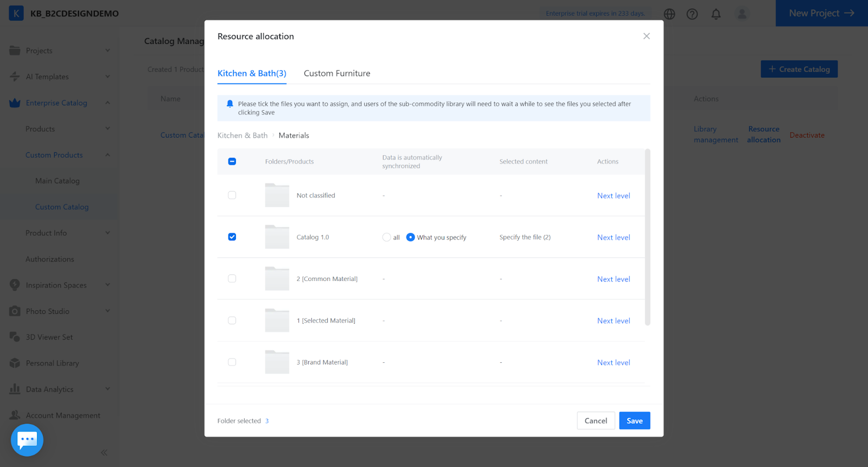The height and width of the screenshot is (467, 868).
Task: Uncheck the Catalog 1.0 folder checkbox
Action: [x=232, y=237]
